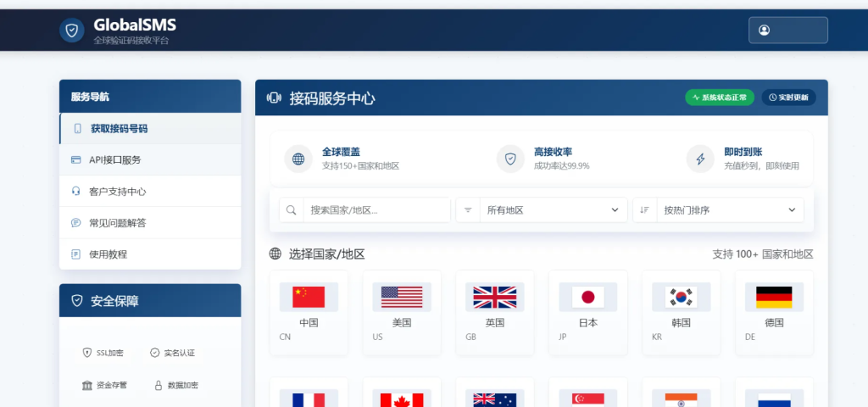
Task: Open 常见问题解答 page
Action: pyautogui.click(x=150, y=223)
